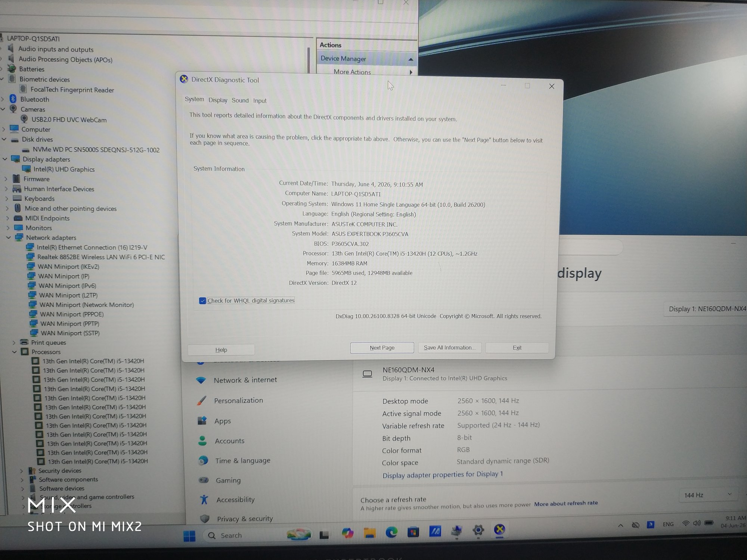Click the Time & language icon
747x560 pixels.
(x=203, y=461)
